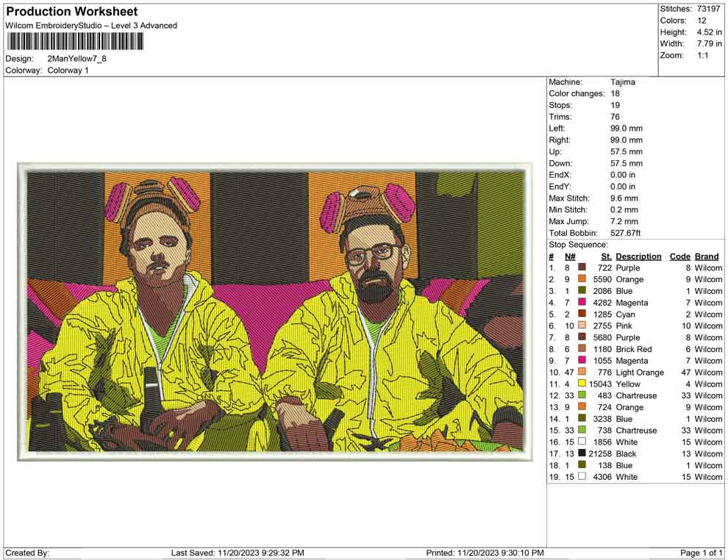Screen dimensions: 728x560
Task: Click the Max Stitch value '9.6 mm'
Action: tap(624, 198)
